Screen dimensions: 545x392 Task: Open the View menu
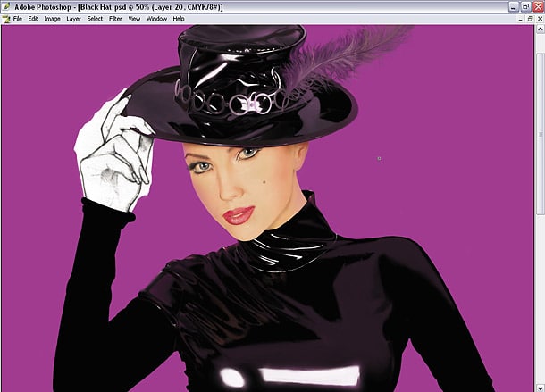coord(134,19)
